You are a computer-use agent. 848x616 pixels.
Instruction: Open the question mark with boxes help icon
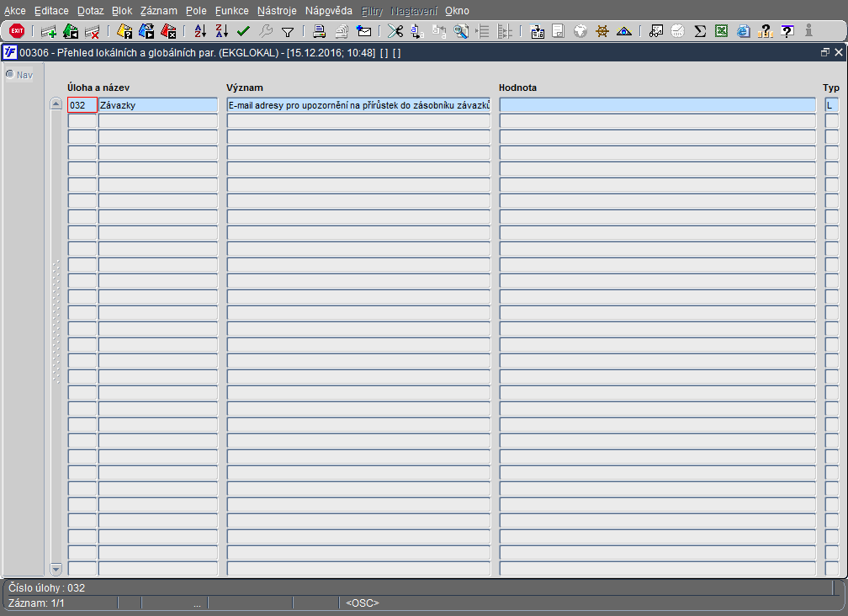766,31
